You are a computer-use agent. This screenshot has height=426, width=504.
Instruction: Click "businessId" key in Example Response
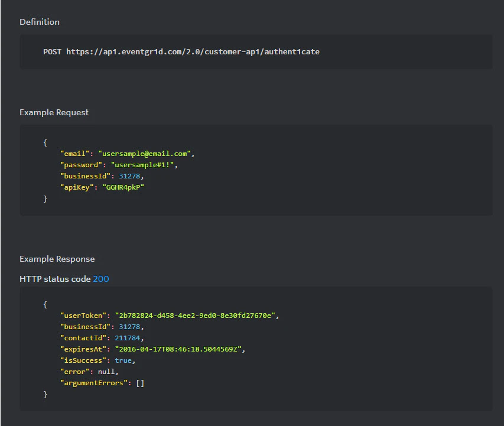[x=85, y=327]
